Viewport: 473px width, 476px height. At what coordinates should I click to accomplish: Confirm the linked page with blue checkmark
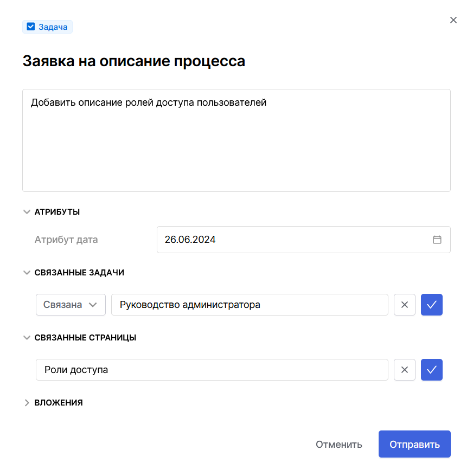(431, 370)
